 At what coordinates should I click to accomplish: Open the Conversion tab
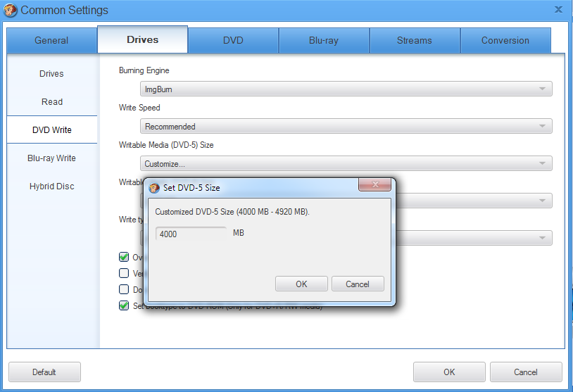[505, 40]
